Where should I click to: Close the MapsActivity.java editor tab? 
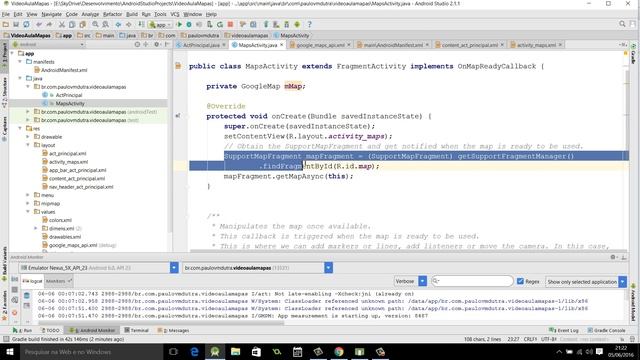pyautogui.click(x=282, y=45)
